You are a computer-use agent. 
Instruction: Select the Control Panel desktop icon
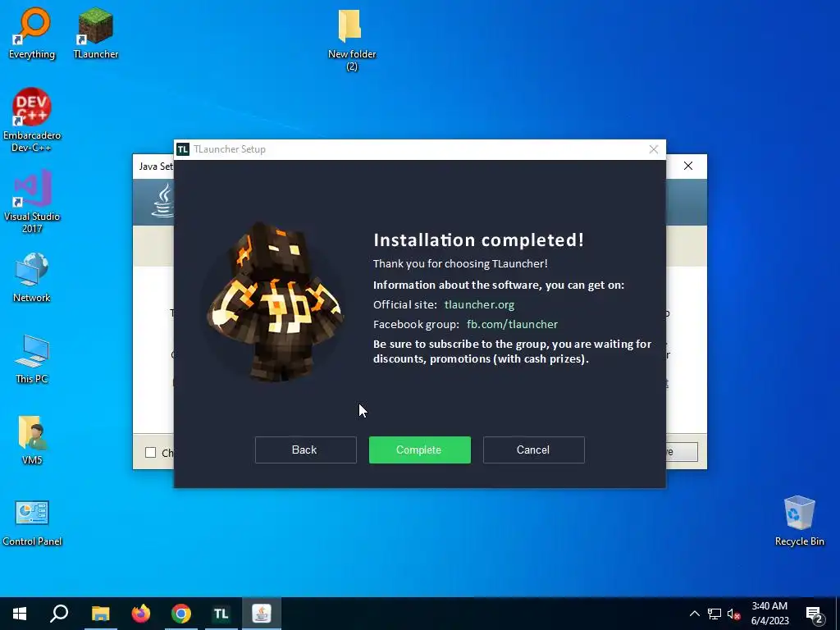coord(32,523)
